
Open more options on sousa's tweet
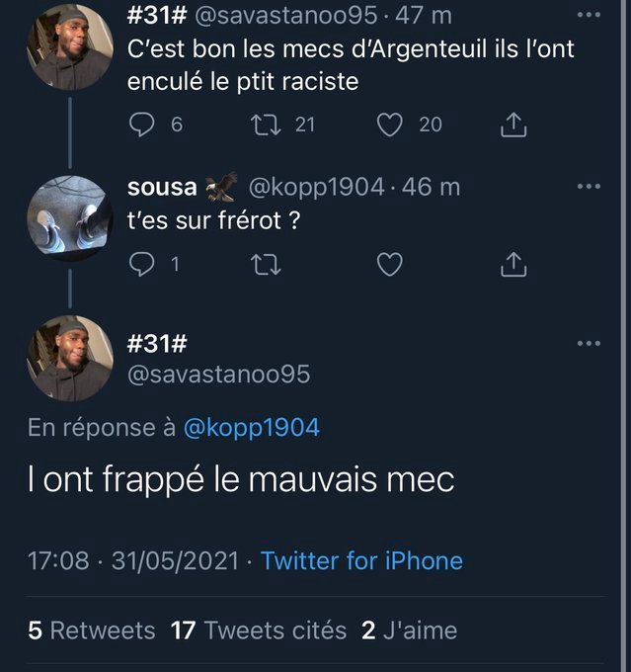click(x=588, y=186)
